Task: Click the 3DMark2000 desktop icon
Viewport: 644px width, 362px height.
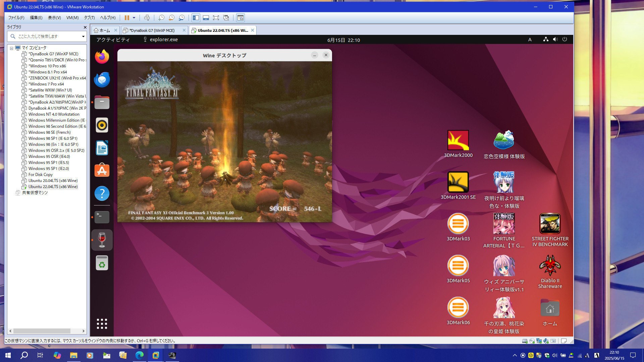Action: pos(458,144)
